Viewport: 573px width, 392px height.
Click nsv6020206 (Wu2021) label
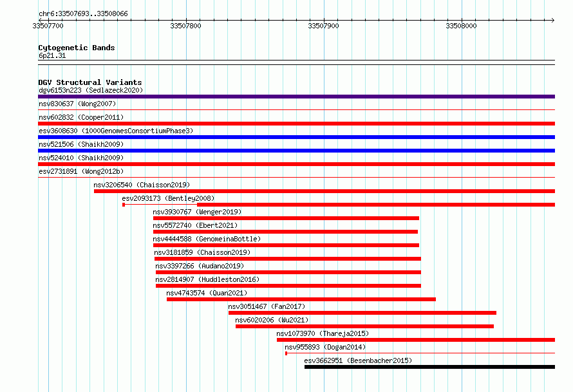272,320
